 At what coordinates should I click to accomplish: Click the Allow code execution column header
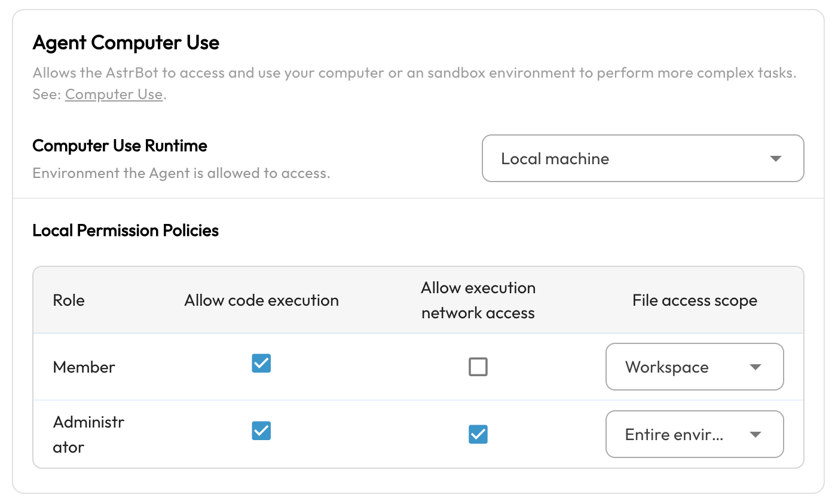[x=262, y=300]
